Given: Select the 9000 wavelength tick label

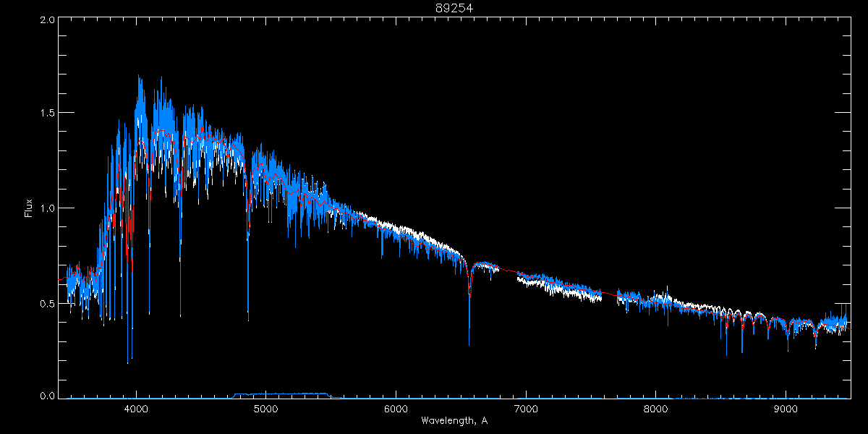Looking at the screenshot, I should coord(786,408).
